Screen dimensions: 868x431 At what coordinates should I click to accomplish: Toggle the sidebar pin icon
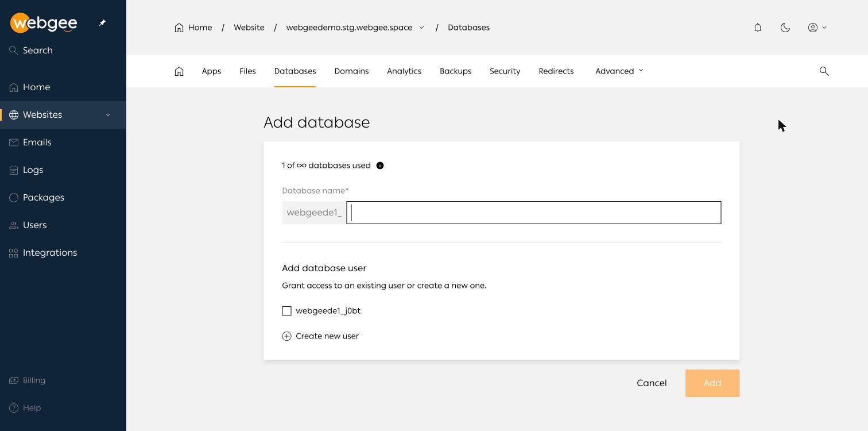(x=102, y=23)
